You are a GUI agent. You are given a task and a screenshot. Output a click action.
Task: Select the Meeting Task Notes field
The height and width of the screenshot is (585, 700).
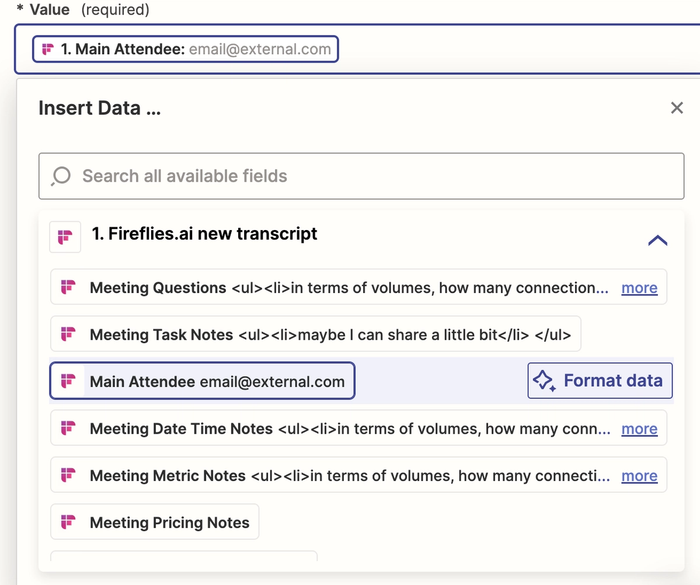click(316, 334)
